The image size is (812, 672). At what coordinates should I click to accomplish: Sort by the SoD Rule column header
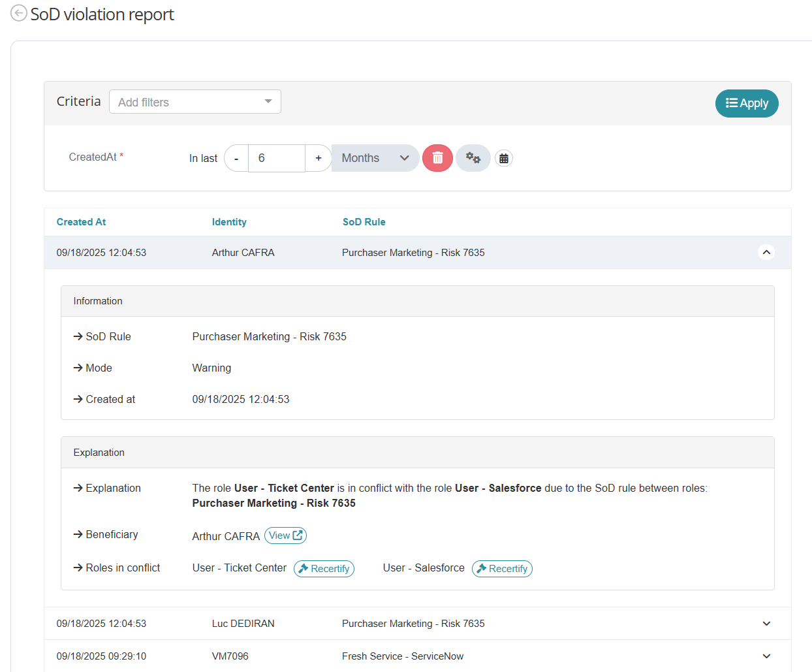click(x=364, y=222)
